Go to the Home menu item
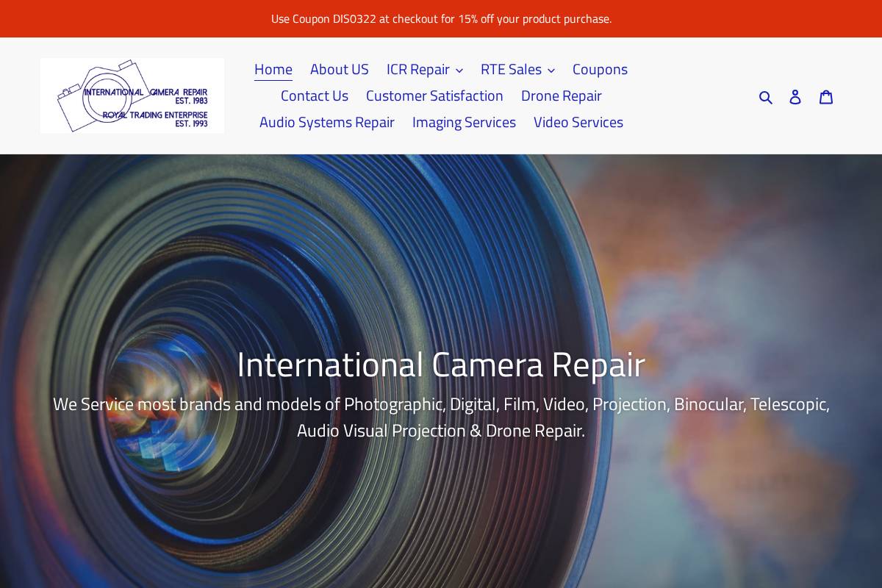This screenshot has width=882, height=588. tap(273, 69)
